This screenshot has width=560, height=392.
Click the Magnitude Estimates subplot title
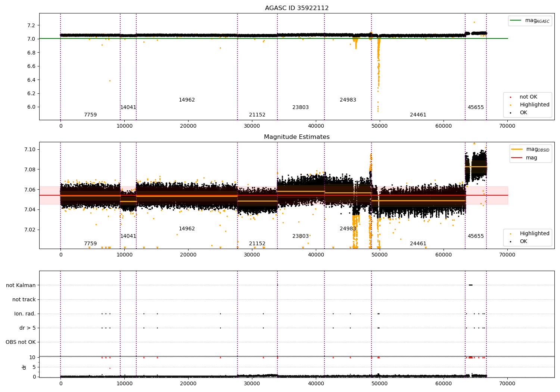(x=297, y=137)
